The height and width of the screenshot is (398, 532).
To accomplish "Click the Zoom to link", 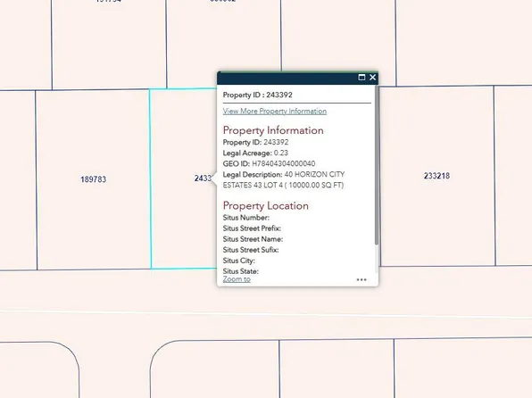I will (x=237, y=279).
